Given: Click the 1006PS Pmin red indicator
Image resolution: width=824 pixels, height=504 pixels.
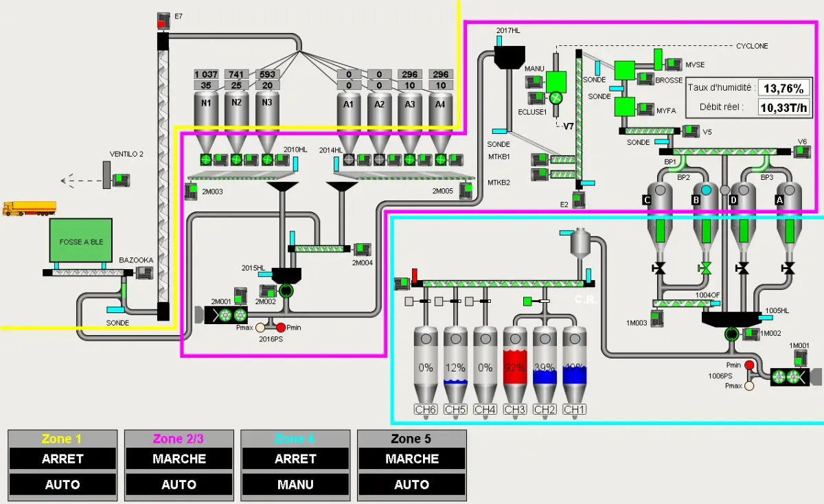Looking at the screenshot, I should point(750,365).
